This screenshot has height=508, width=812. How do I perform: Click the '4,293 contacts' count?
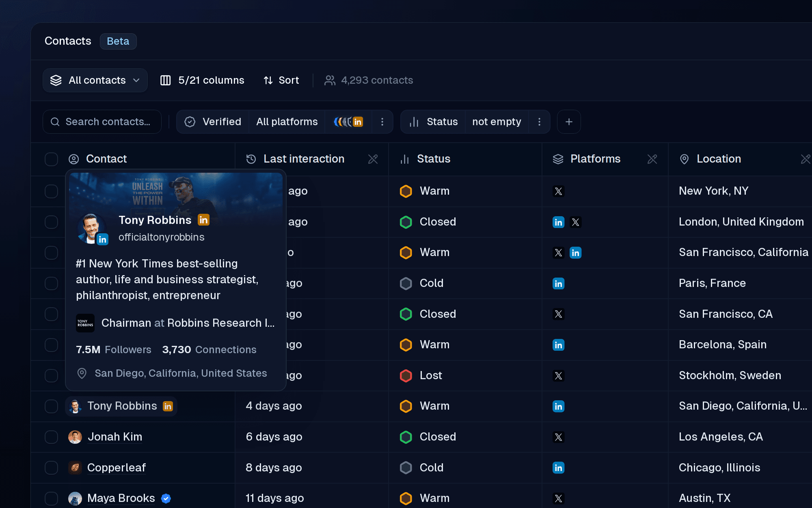368,80
